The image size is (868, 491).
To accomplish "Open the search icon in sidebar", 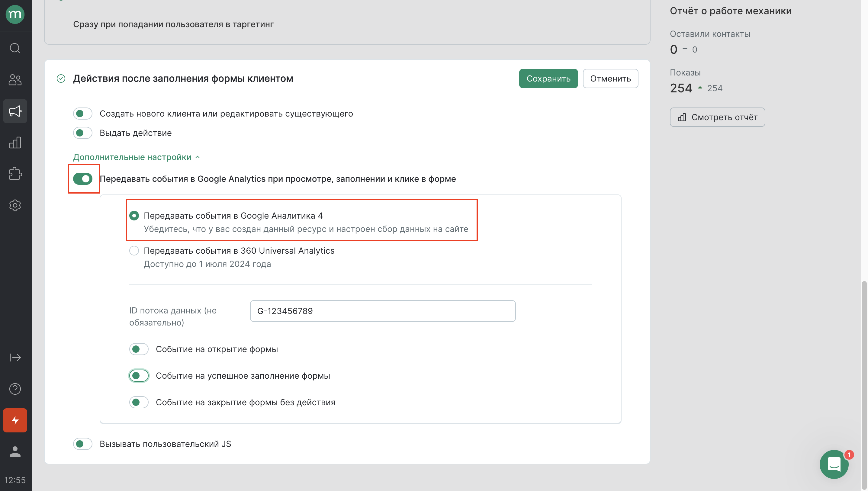I will (x=15, y=48).
